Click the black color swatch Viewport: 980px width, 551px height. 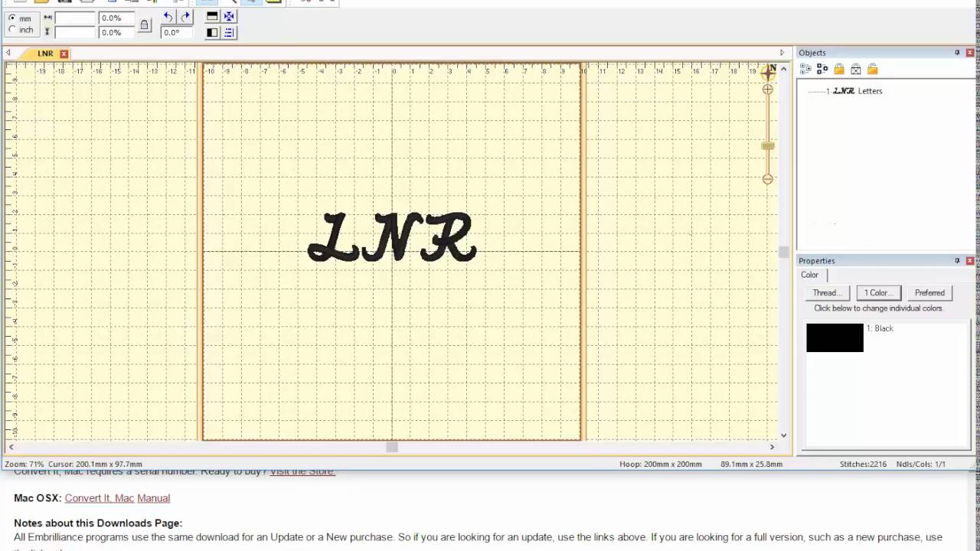[835, 337]
